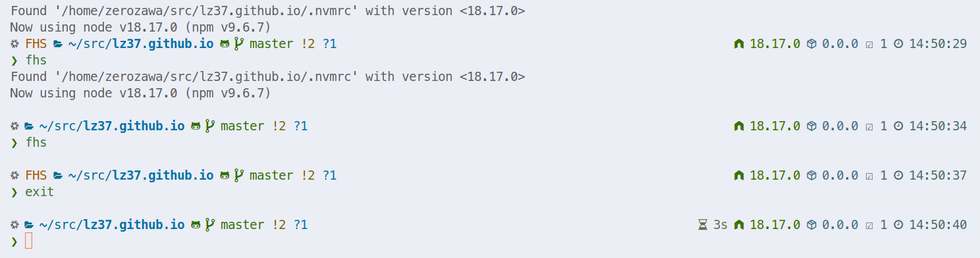This screenshot has width=980, height=258.
Task: Click the prompt chevron before the exit command
Action: (14, 192)
